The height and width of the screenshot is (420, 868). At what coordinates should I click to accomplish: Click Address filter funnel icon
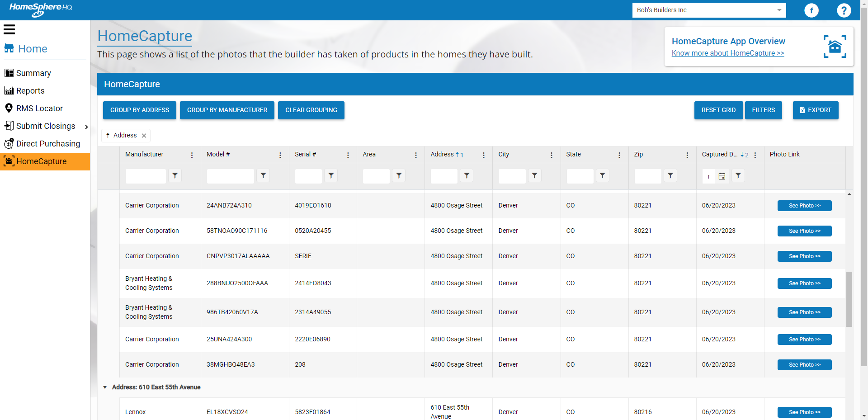(x=467, y=175)
